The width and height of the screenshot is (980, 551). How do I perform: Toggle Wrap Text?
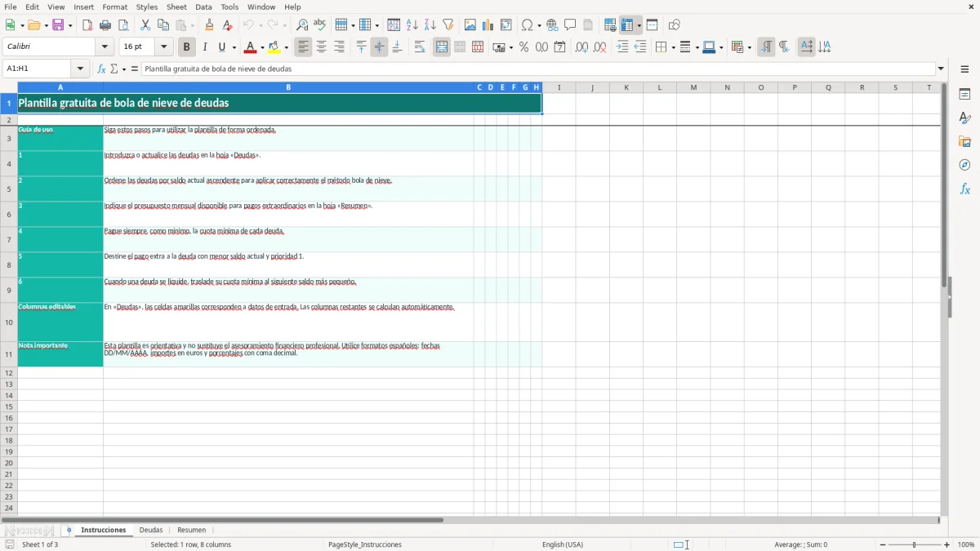pos(420,47)
